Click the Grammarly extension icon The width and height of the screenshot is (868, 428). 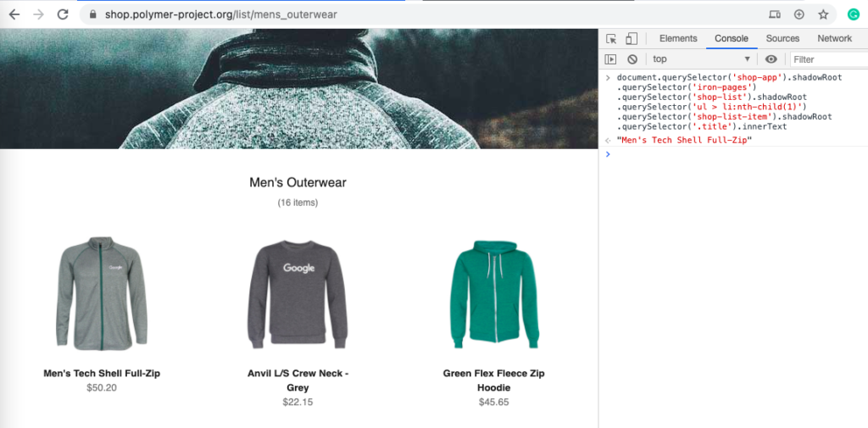(853, 14)
